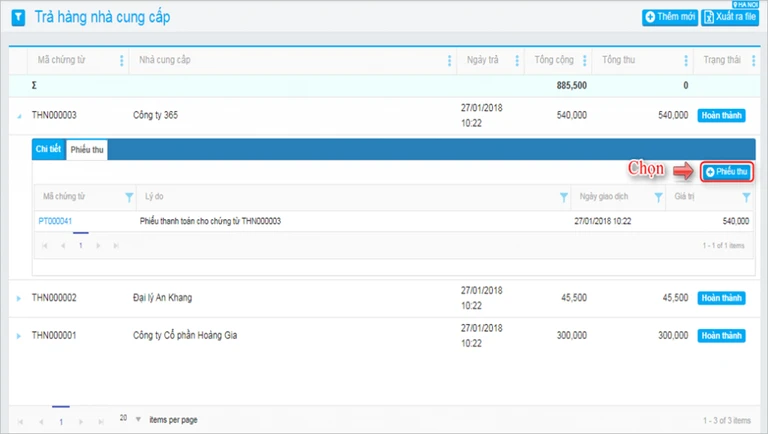Open Ngày trả column options menu
This screenshot has width=768, height=434.
[x=517, y=60]
